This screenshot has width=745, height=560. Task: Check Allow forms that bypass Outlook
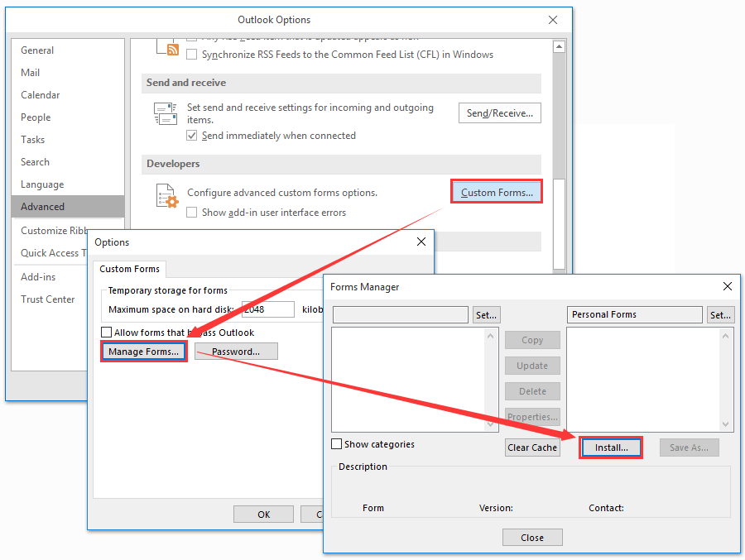pos(107,332)
